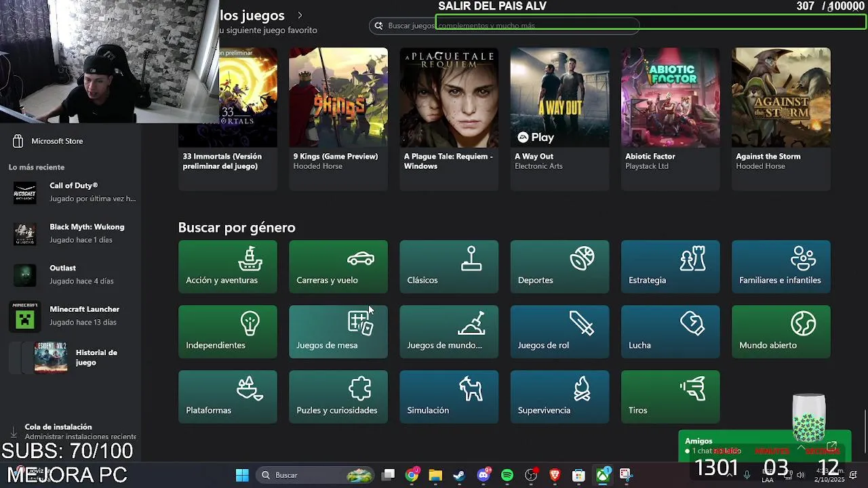Image resolution: width=868 pixels, height=488 pixels.
Task: Browse the Deportes genre tile
Action: pos(559,266)
